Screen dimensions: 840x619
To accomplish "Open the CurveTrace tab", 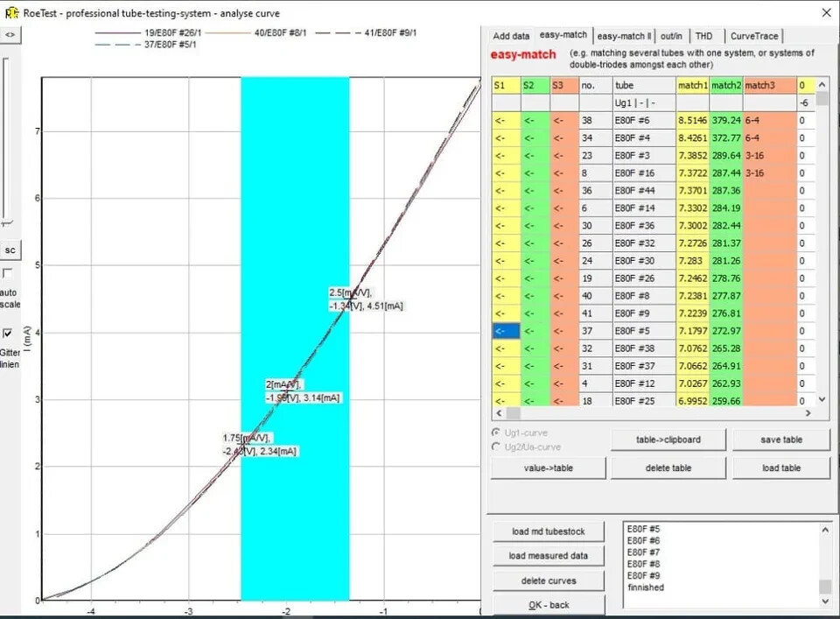I will 753,36.
